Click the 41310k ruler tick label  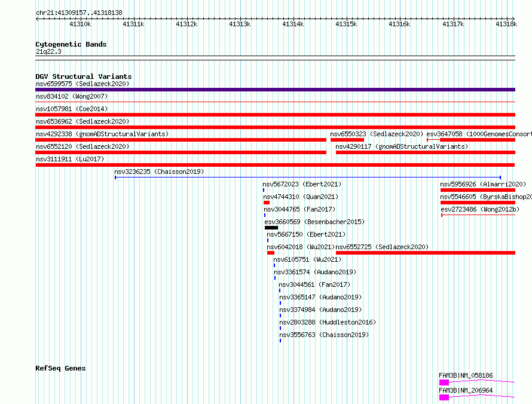pos(81,24)
